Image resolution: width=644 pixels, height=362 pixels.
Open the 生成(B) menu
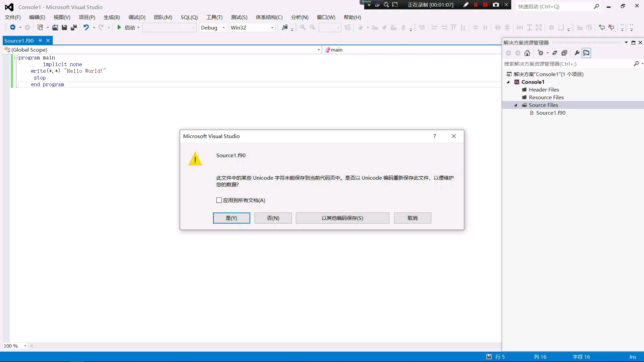[x=112, y=17]
